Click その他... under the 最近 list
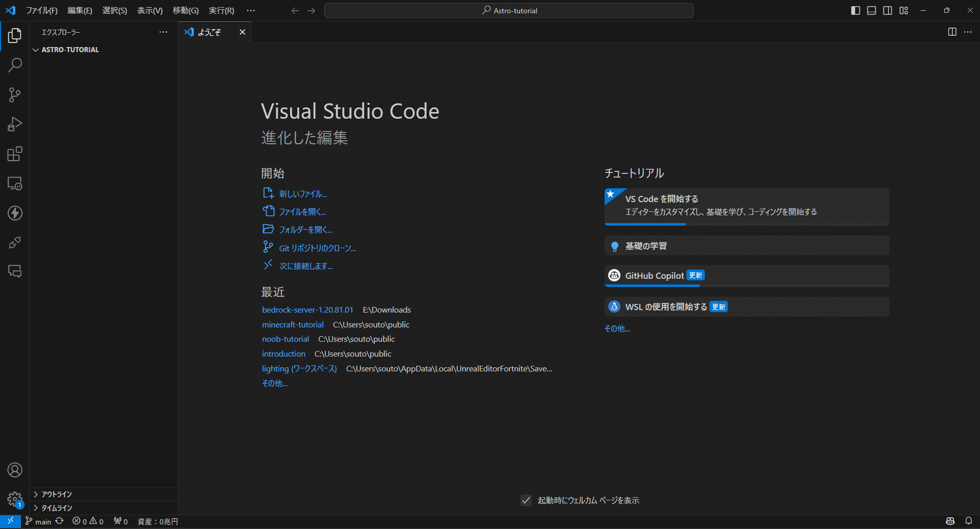Screen dimensions: 980x529 tap(275, 384)
